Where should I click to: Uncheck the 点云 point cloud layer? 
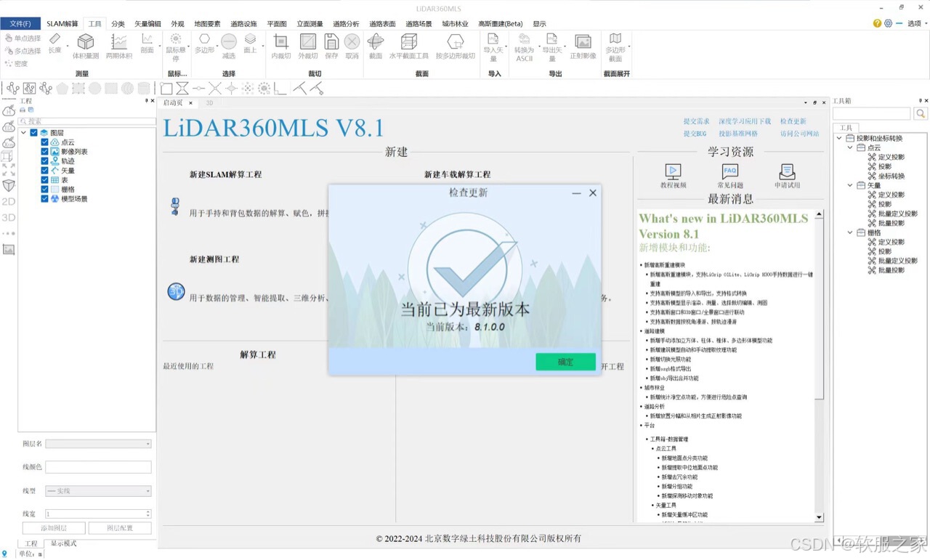click(45, 142)
